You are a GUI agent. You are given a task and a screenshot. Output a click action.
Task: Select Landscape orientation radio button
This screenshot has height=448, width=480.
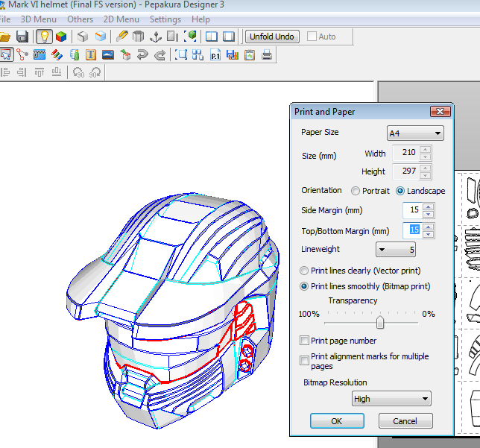pyautogui.click(x=400, y=191)
